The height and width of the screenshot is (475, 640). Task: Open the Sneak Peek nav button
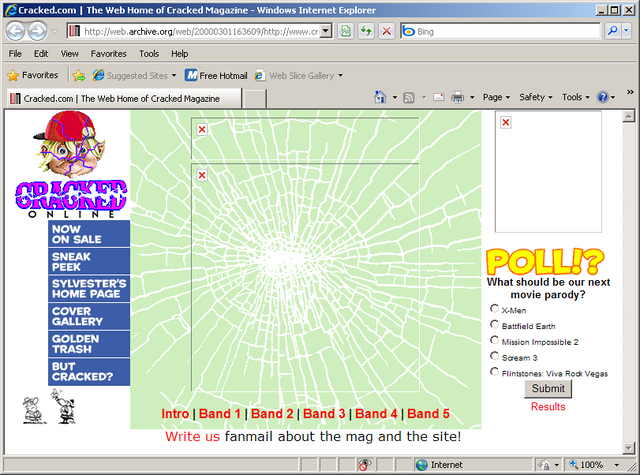coord(89,262)
